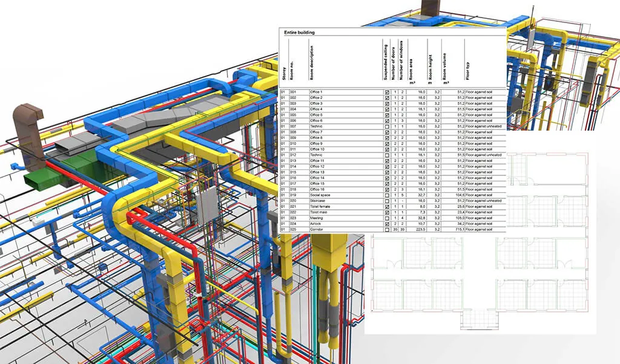Viewport: 620px width, 364px height.
Task: Select the 'Social space' description cell
Action: (x=320, y=195)
